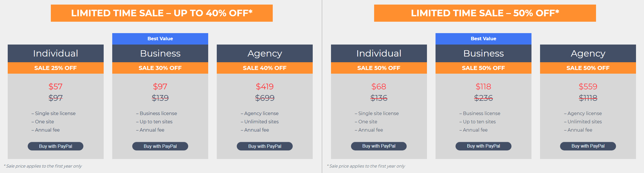Click Best Value badge above $118 Business plan
The image size is (644, 173).
pos(483,39)
